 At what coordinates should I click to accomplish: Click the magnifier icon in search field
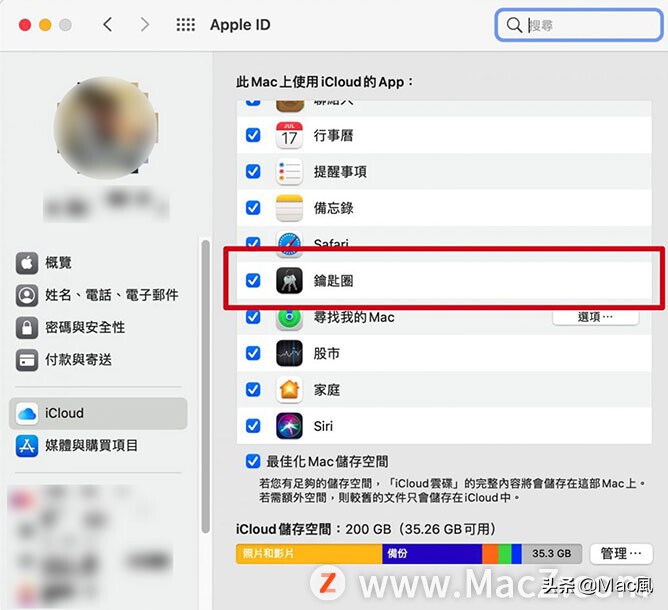(514, 25)
